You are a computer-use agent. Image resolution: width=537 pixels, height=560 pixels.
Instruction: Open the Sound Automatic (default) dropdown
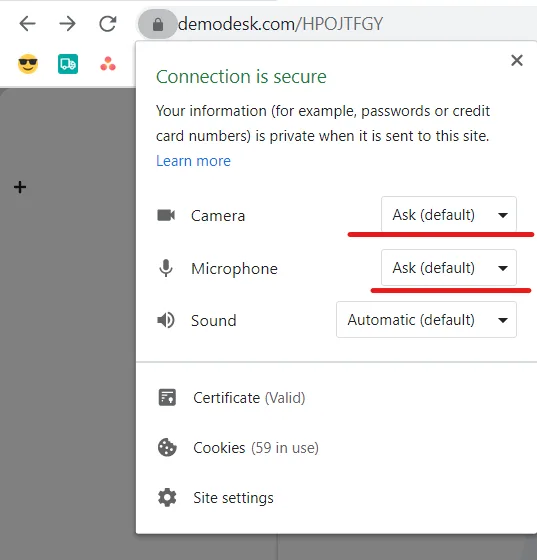coord(426,320)
